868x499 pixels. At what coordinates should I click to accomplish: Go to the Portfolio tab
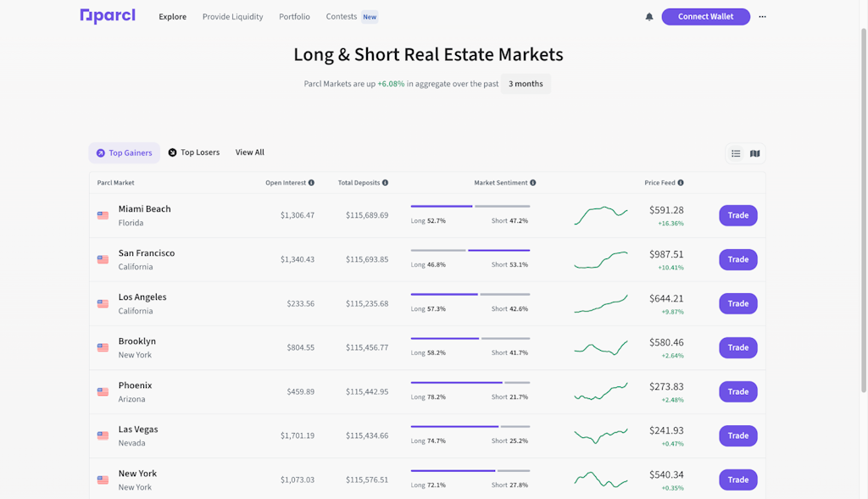pos(294,17)
